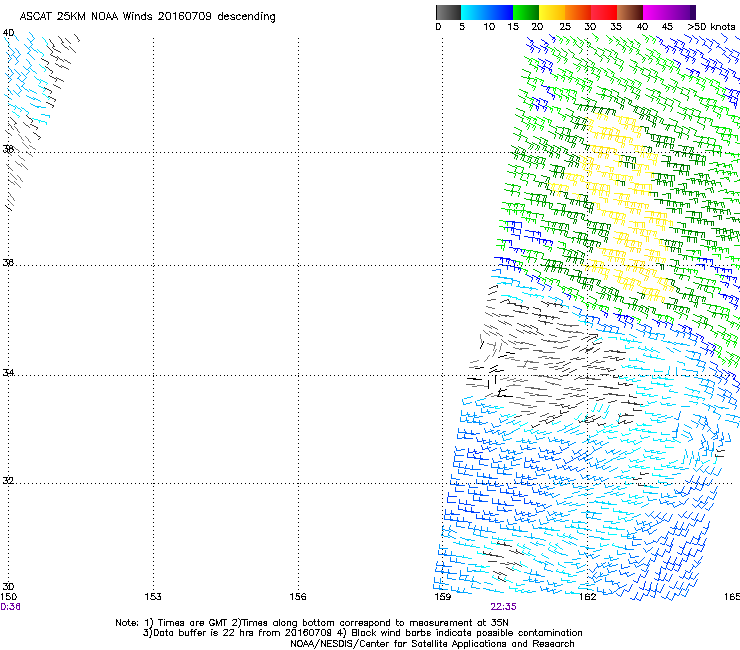Screen dimensions: 740x650
Task: Click the legend scale value '35'
Action: click(x=616, y=27)
